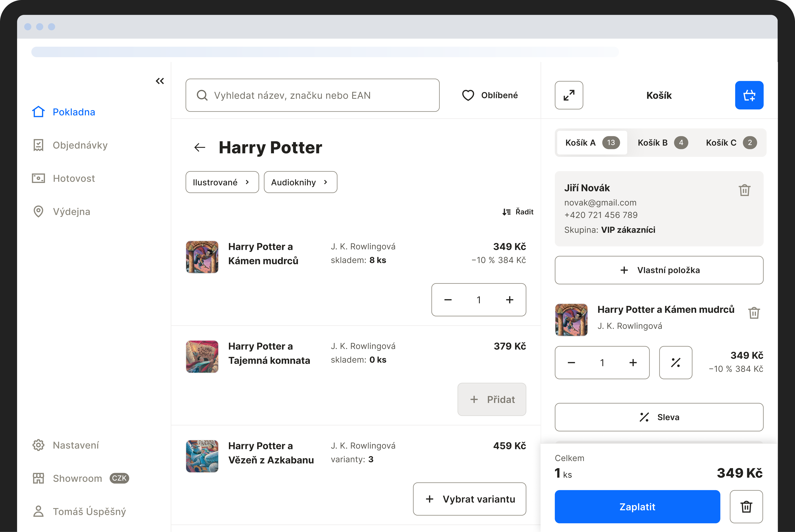
Task: Click the person icon beside Tomáš Úspěšný
Action: (x=38, y=511)
